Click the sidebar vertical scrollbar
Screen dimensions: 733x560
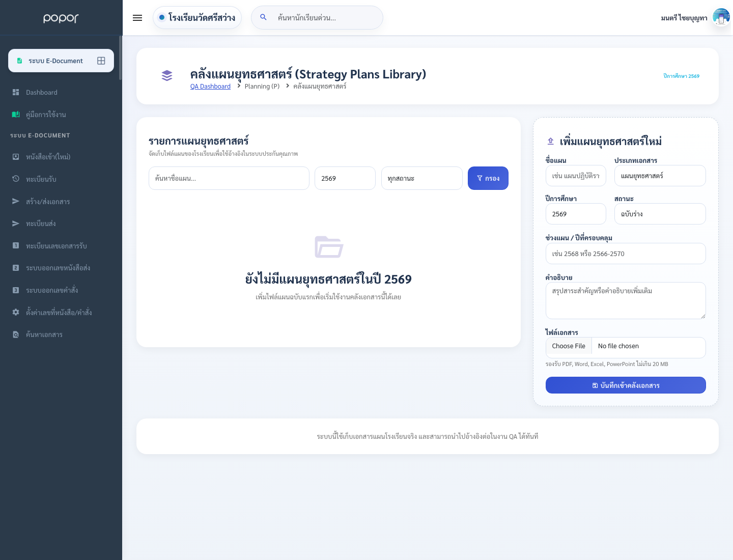[x=121, y=58]
